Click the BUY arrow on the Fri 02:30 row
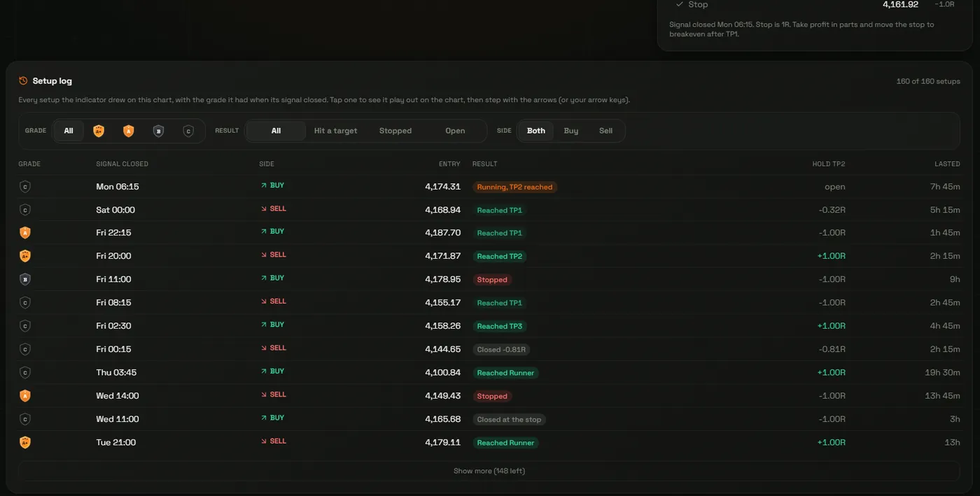This screenshot has width=980, height=496. (x=264, y=325)
